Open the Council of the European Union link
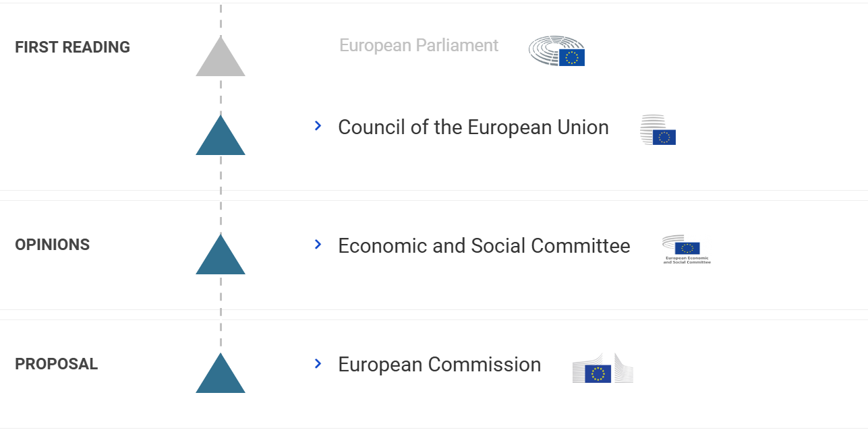The width and height of the screenshot is (868, 430). (473, 127)
